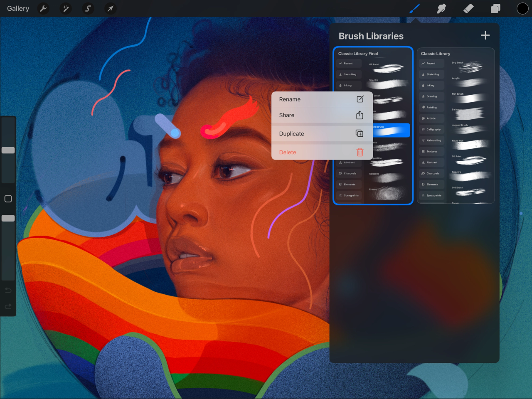Open the Calligraphy brush set in Classic Library
The height and width of the screenshot is (399, 532).
[431, 129]
